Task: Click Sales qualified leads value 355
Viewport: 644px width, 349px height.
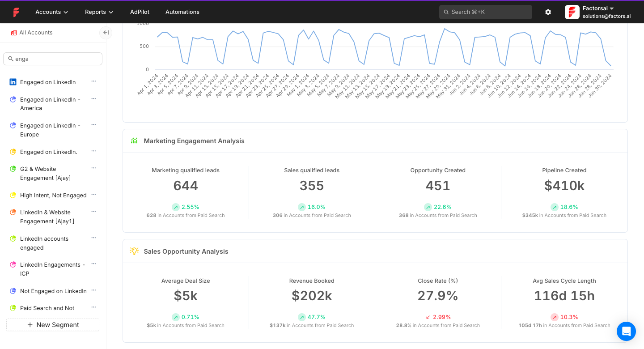Action: [312, 186]
